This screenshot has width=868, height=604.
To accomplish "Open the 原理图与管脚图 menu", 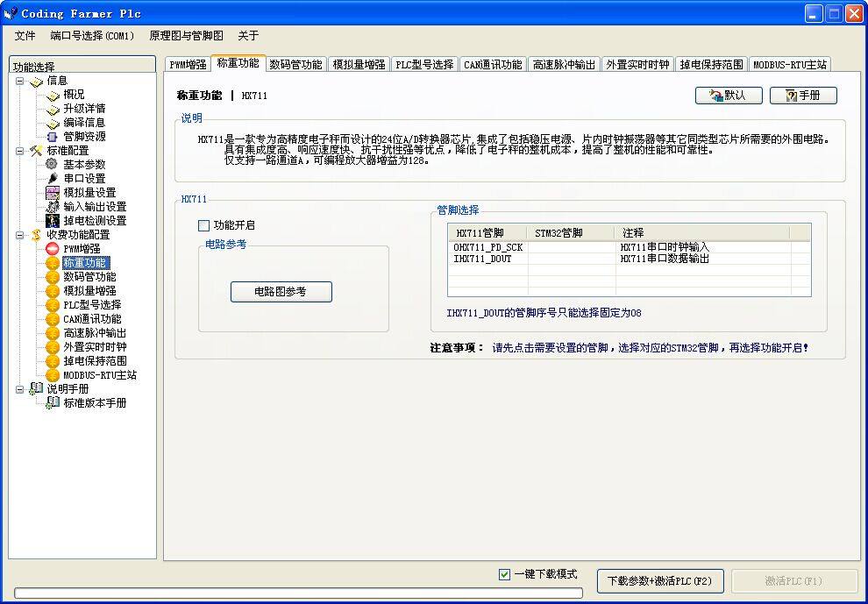I will 186,36.
